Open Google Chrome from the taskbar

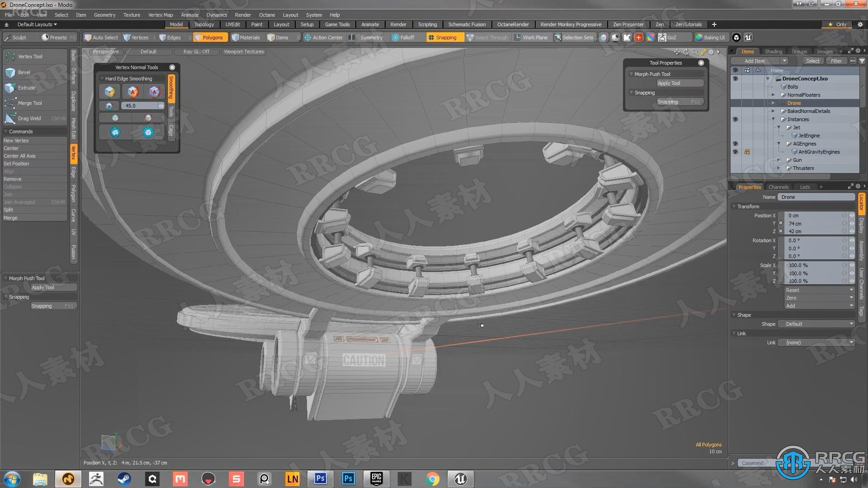pos(433,479)
